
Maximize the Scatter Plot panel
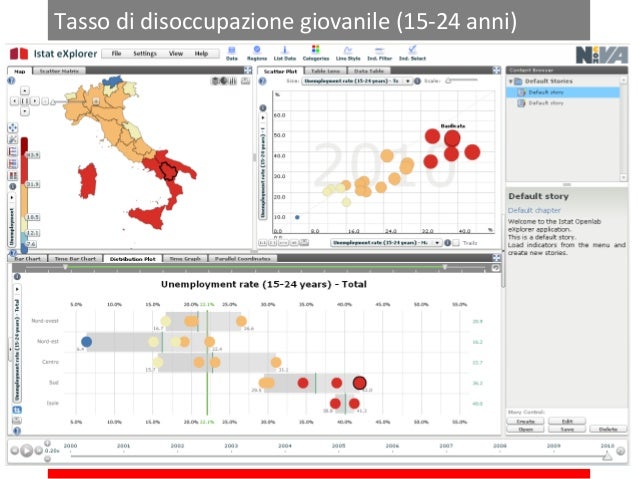(496, 70)
